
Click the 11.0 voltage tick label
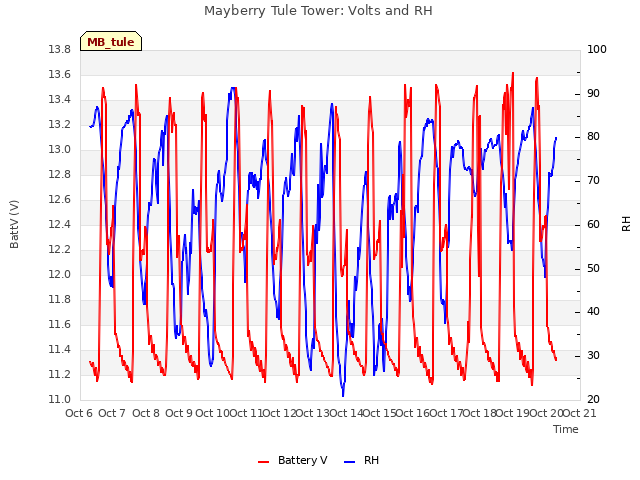pyautogui.click(x=60, y=399)
